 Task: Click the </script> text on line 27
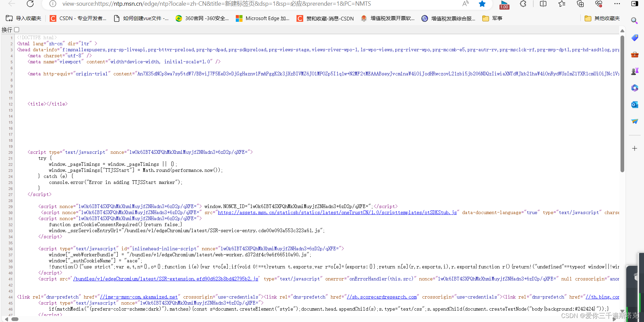click(40, 194)
